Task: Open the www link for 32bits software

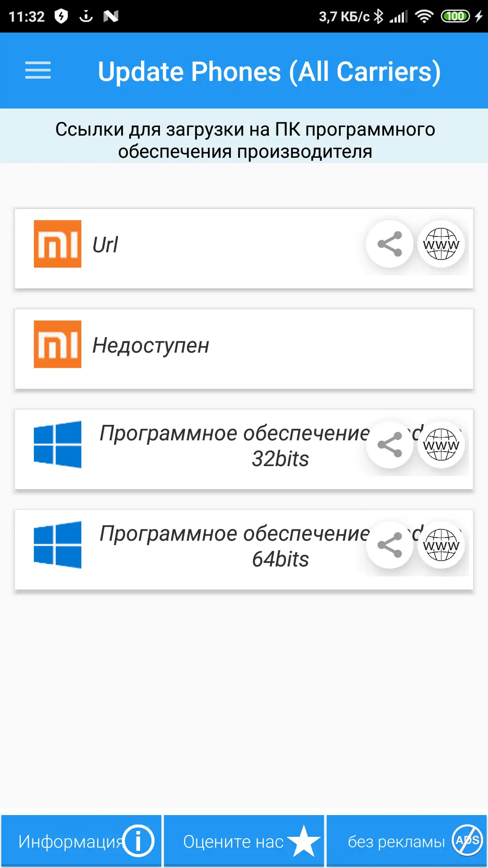Action: [x=441, y=445]
